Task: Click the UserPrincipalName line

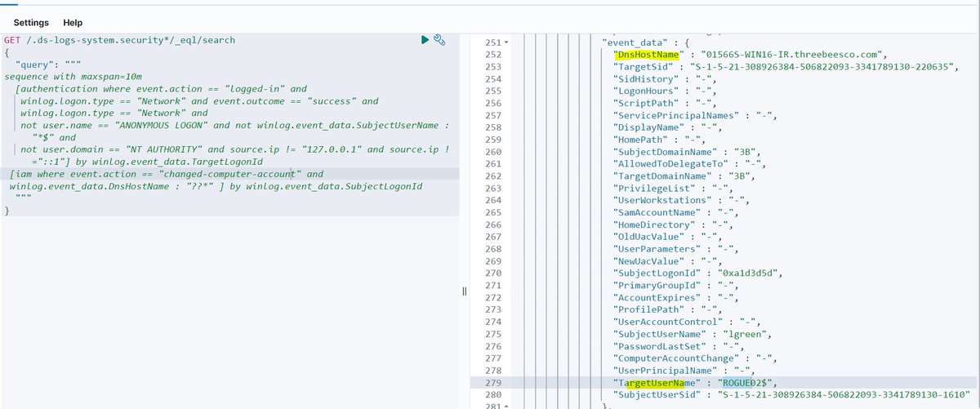Action: point(683,370)
